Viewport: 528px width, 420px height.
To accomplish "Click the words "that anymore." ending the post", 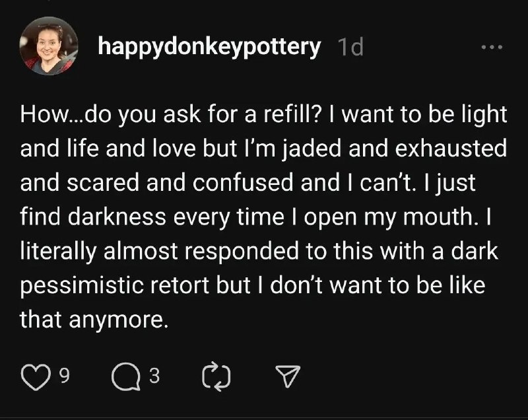I will pyautogui.click(x=94, y=320).
